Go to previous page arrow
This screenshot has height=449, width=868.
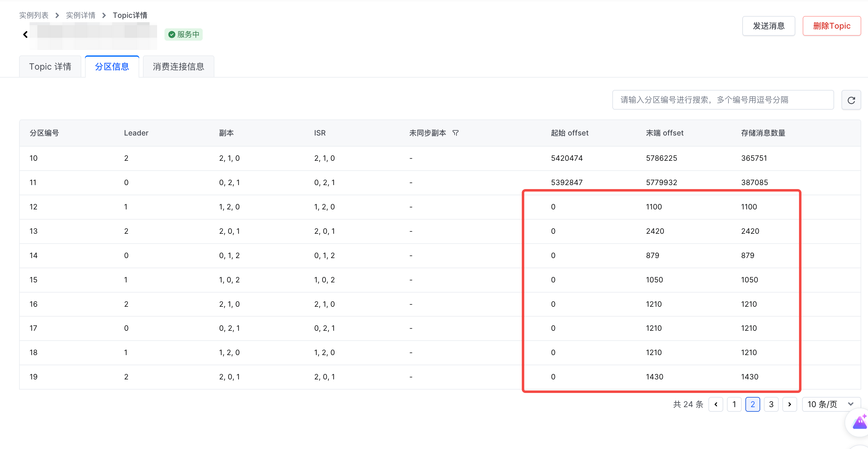716,404
